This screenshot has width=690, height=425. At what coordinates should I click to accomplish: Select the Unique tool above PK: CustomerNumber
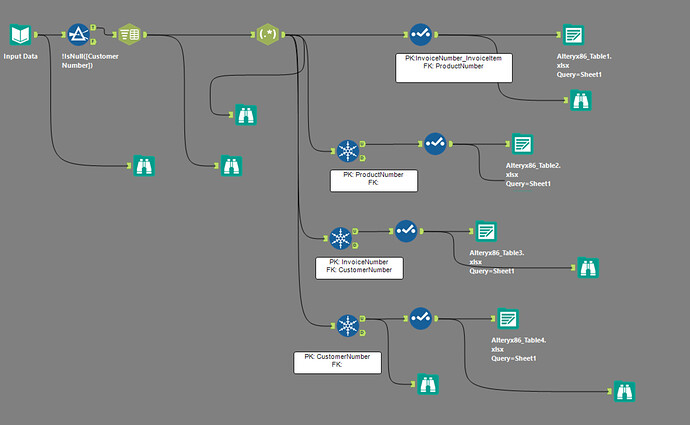point(347,326)
